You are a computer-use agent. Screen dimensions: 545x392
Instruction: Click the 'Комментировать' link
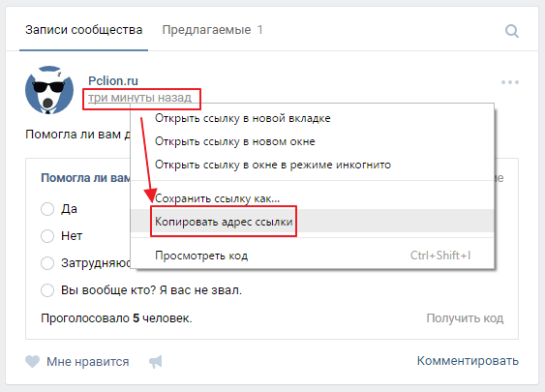(468, 361)
